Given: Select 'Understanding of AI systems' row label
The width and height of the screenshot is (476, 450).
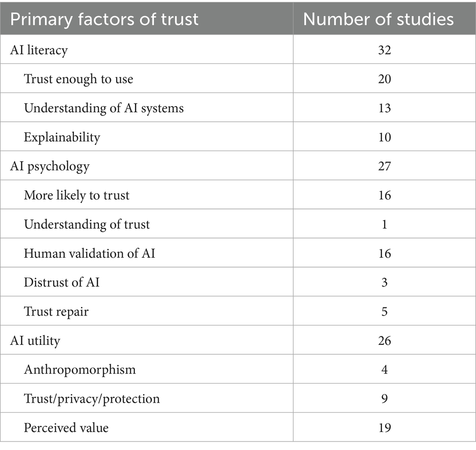Looking at the screenshot, I should [x=104, y=108].
